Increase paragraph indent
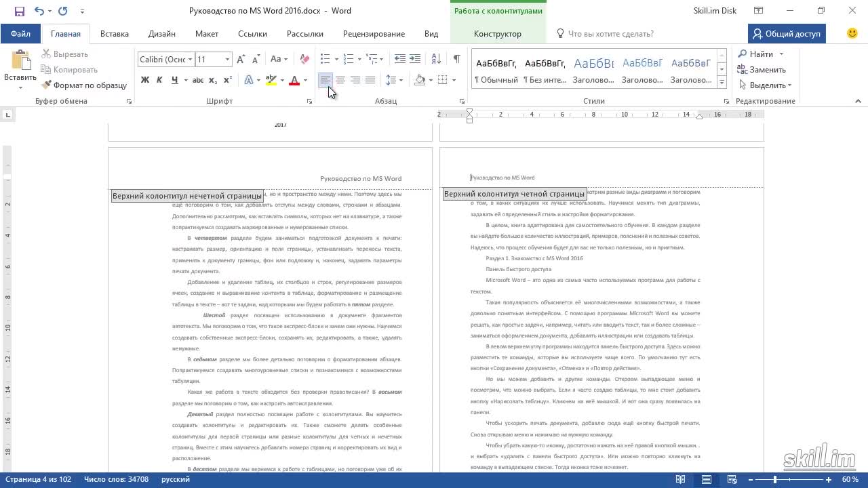This screenshot has width=868, height=488. click(x=415, y=60)
